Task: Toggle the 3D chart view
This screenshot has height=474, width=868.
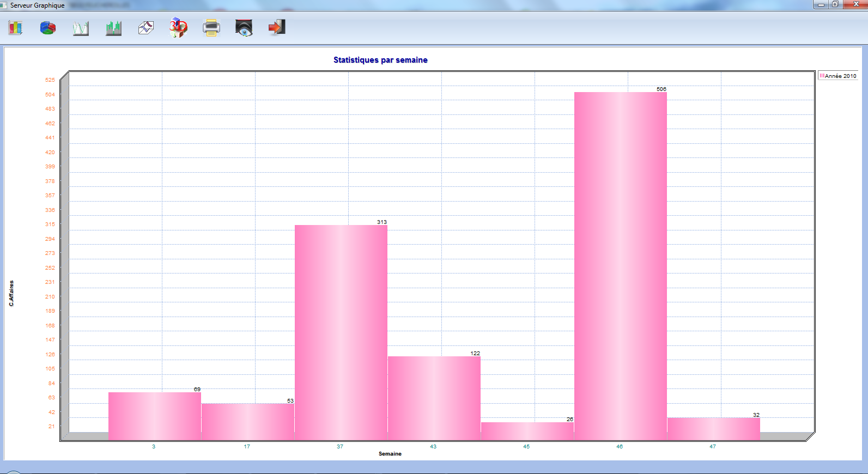Action: click(x=178, y=28)
